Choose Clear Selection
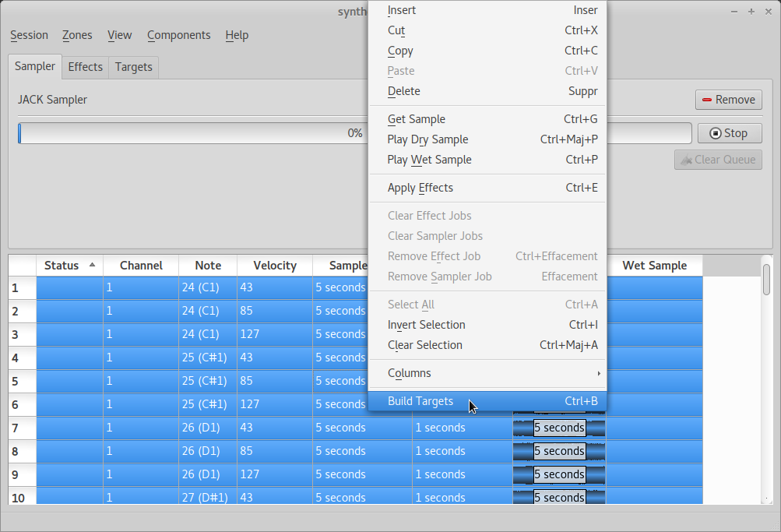The image size is (781, 532). pyautogui.click(x=487, y=345)
